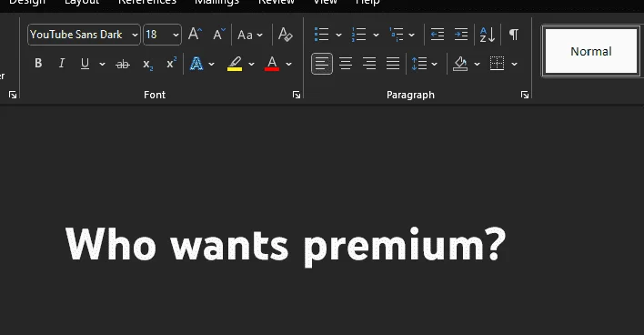This screenshot has height=335, width=644.
Task: Align text right
Action: (369, 64)
